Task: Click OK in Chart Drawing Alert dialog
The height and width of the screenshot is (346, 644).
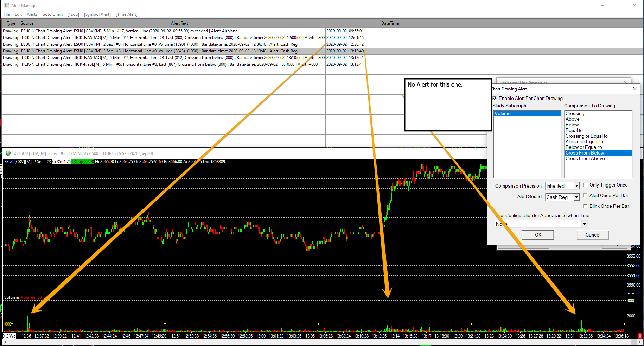Action: [x=538, y=235]
